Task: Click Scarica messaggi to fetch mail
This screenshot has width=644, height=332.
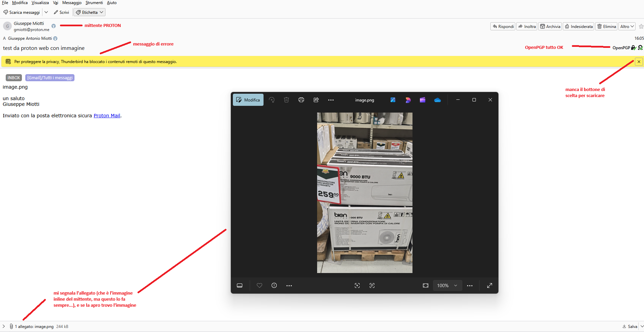Action: click(22, 12)
